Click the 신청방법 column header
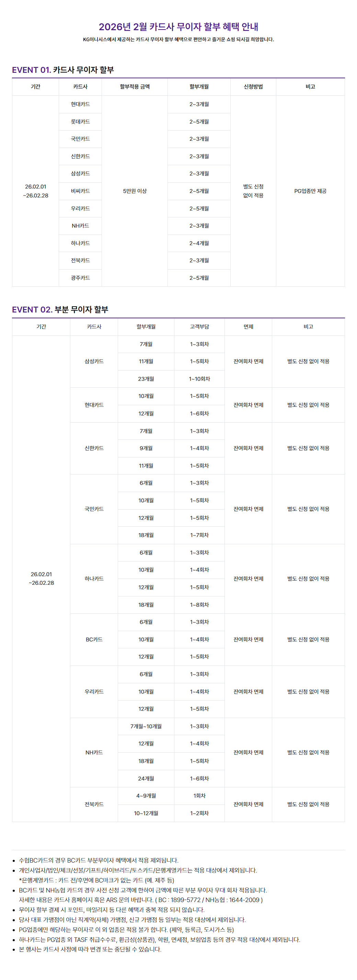Screen dimensions: 357x980 [253, 87]
